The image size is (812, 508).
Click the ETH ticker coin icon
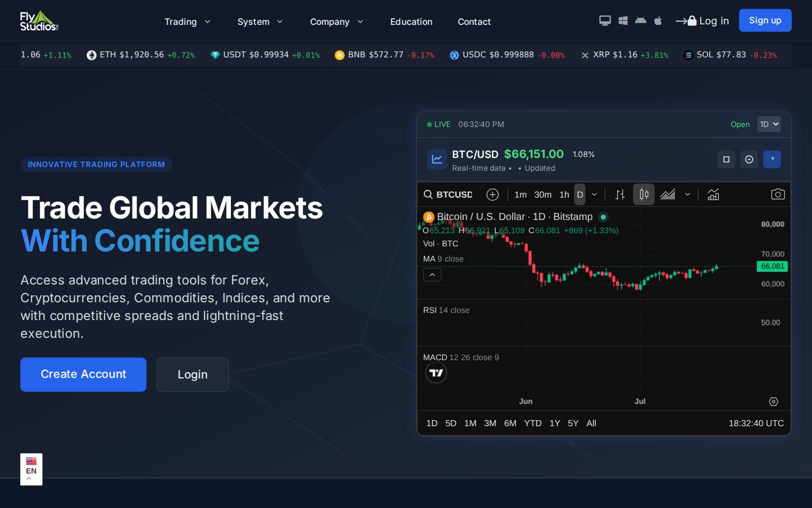(x=91, y=55)
